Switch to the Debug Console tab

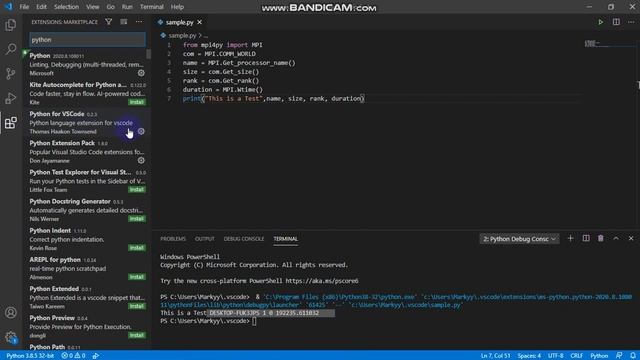[244, 239]
